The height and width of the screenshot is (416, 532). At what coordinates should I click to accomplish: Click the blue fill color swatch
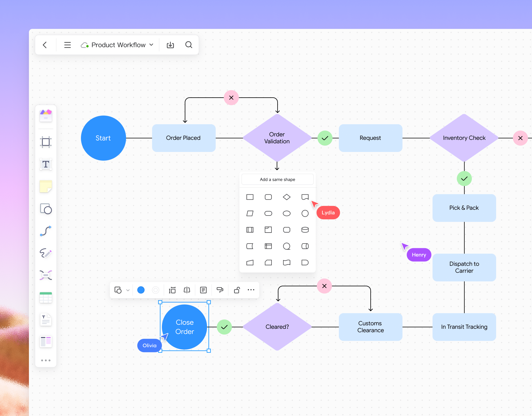[x=141, y=290]
